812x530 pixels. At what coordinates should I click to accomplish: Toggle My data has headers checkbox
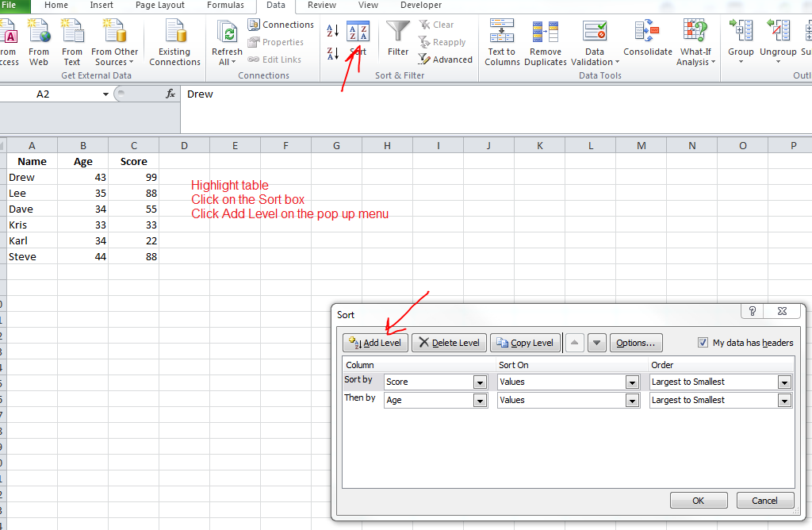703,343
